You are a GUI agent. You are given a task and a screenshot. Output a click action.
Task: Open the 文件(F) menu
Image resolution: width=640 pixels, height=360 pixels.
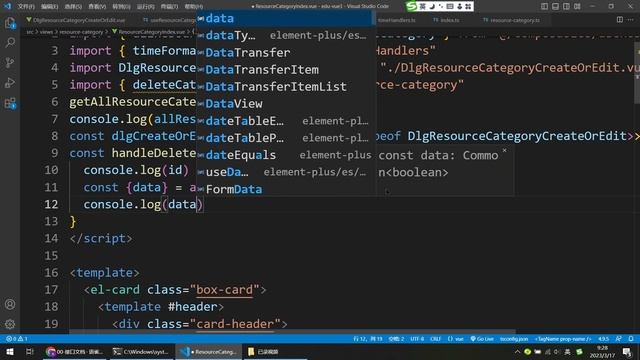click(x=26, y=7)
